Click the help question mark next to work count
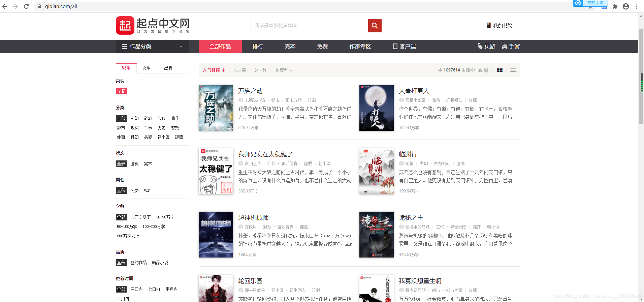Image resolution: width=644 pixels, height=302 pixels. [x=486, y=70]
